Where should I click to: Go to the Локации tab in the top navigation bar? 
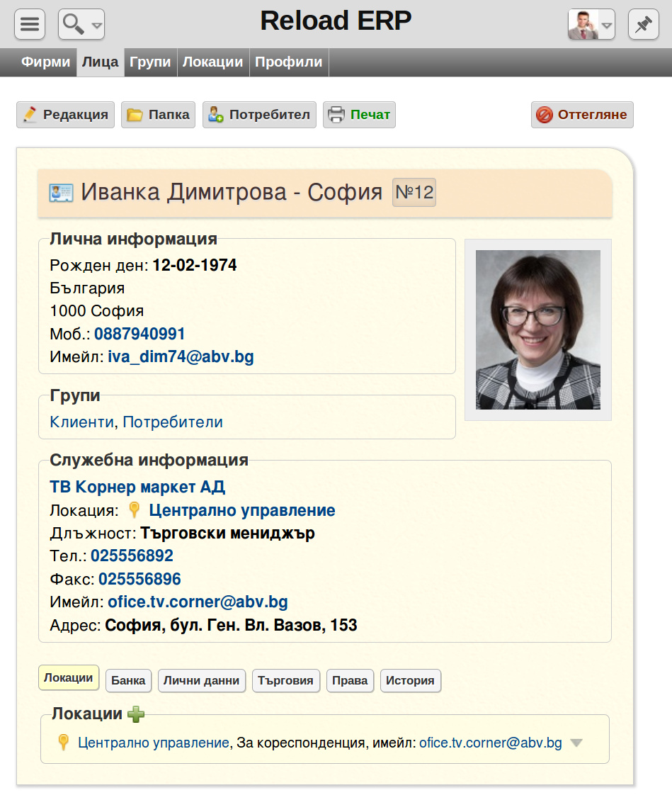tap(213, 62)
